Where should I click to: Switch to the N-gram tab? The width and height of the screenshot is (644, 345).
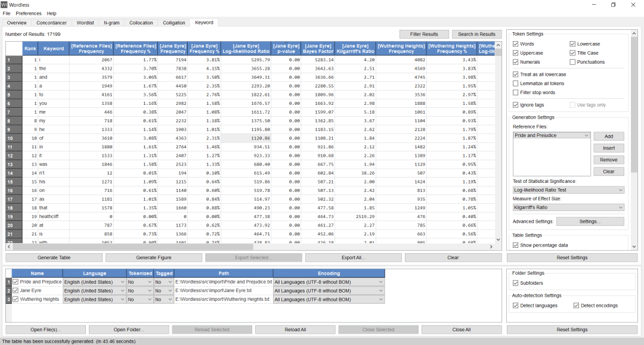112,23
